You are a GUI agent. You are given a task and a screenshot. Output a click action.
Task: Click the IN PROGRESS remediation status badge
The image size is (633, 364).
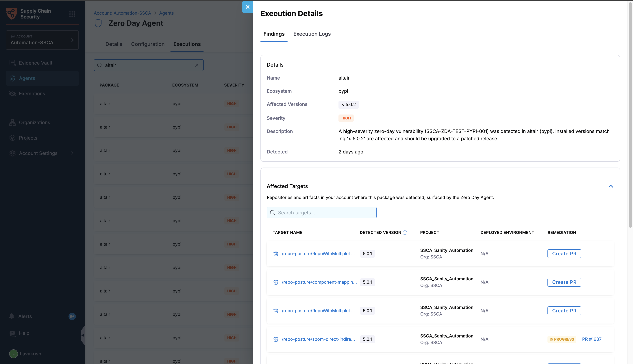[x=562, y=339]
